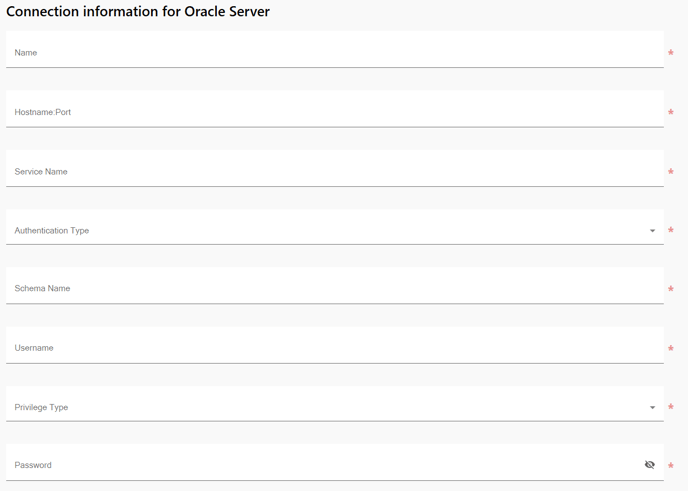
Task: Focus the Name input field
Action: [x=335, y=50]
